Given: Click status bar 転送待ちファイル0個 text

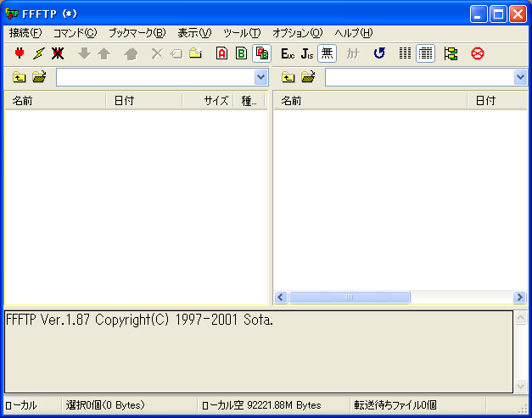Looking at the screenshot, I should click(395, 405).
